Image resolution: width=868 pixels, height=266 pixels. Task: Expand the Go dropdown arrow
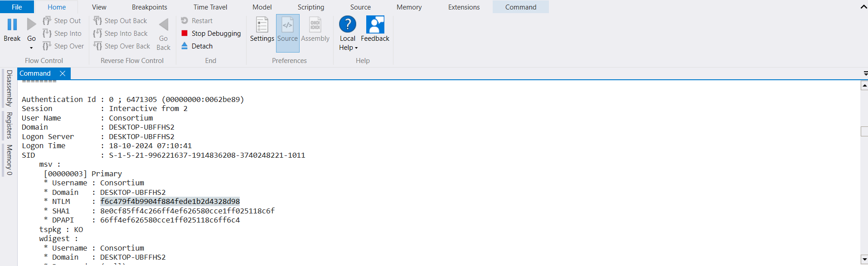coord(31,48)
